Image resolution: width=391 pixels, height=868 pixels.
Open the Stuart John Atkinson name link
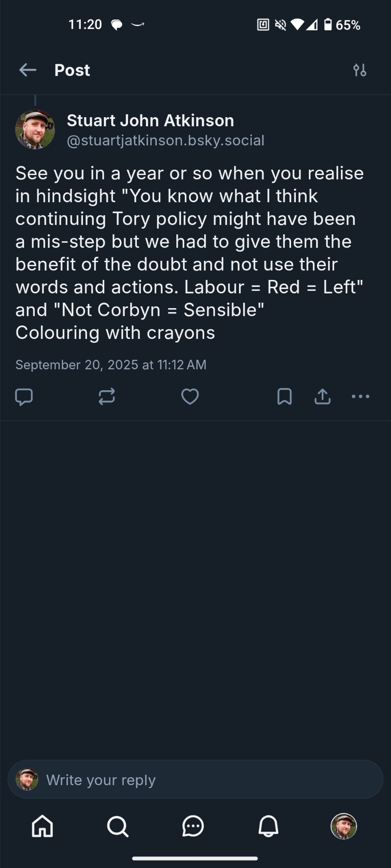pos(150,121)
